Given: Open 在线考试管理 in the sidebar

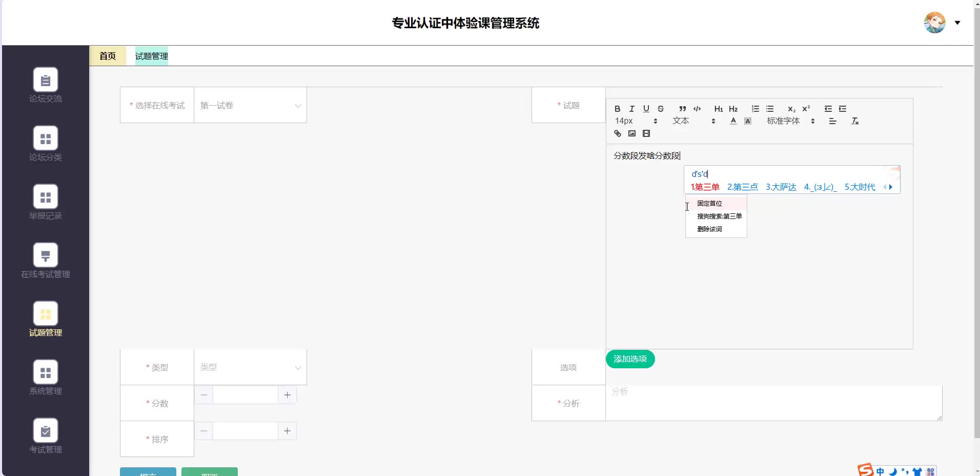Looking at the screenshot, I should (x=46, y=261).
